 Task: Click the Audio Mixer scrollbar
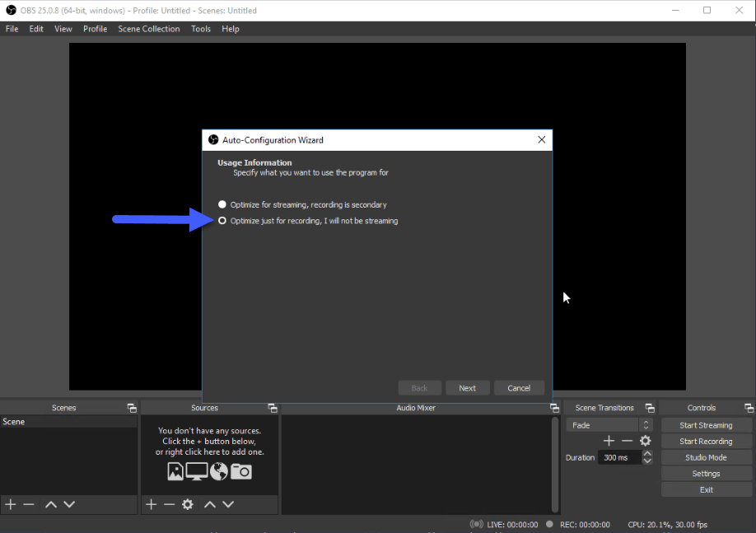coord(555,464)
